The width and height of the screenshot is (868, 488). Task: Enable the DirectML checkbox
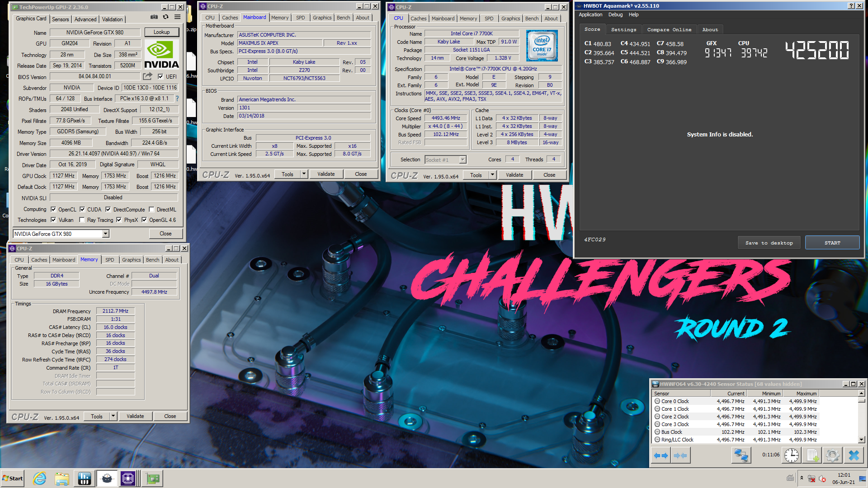pos(152,209)
